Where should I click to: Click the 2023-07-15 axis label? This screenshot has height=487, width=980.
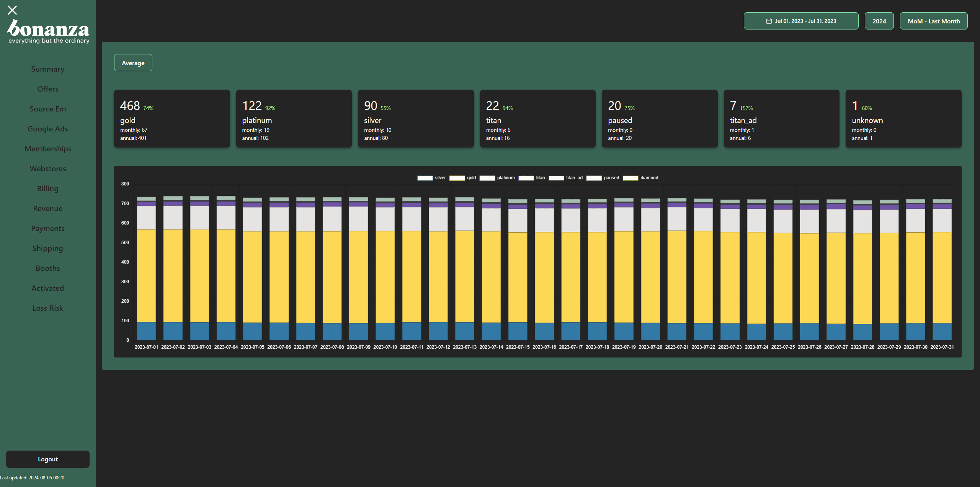518,347
